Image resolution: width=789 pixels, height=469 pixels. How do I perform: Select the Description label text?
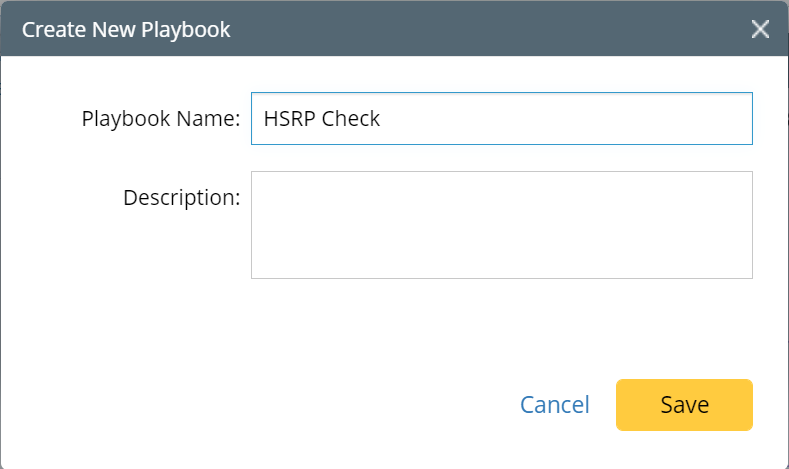tap(182, 198)
